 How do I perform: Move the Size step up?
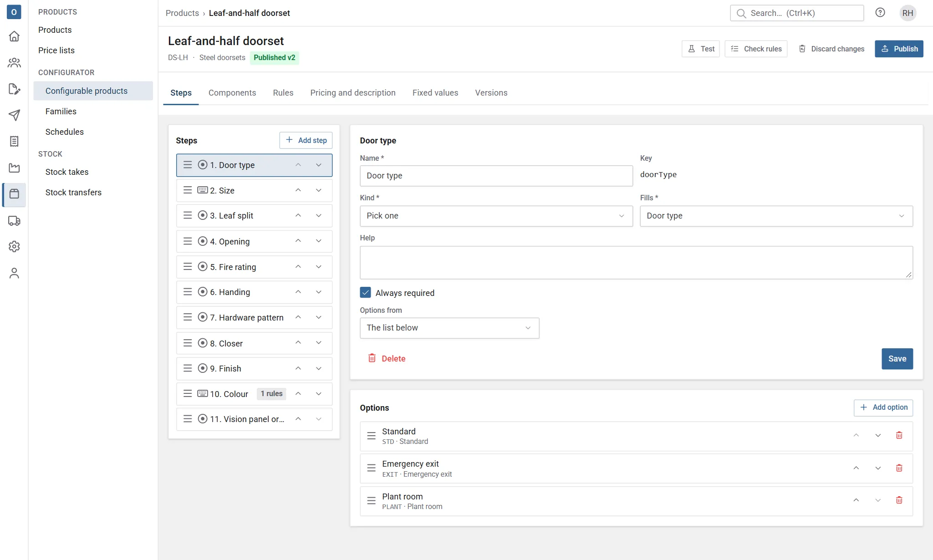pyautogui.click(x=298, y=190)
